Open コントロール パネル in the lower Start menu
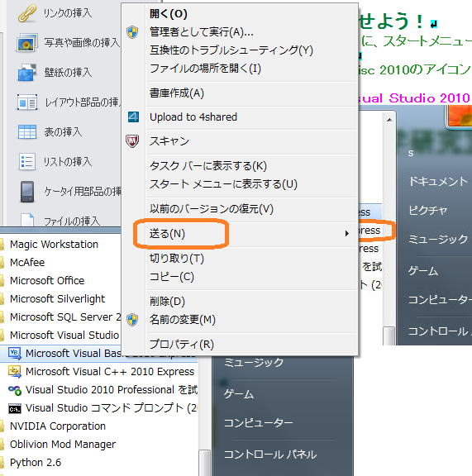This screenshot has height=476, width=472. [270, 455]
